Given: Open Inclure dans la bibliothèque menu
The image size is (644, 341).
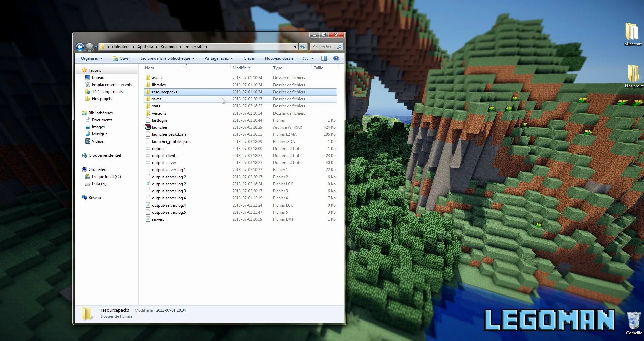Looking at the screenshot, I should tap(167, 58).
